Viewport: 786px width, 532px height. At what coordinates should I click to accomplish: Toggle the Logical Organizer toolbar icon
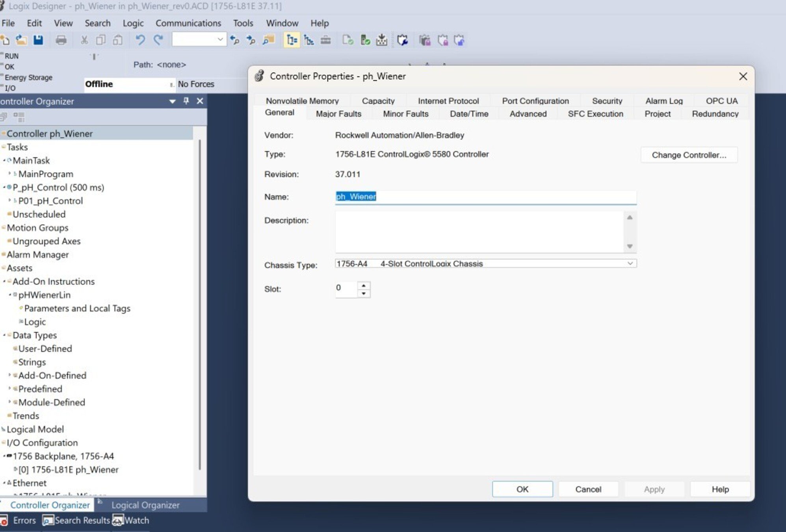(x=309, y=40)
